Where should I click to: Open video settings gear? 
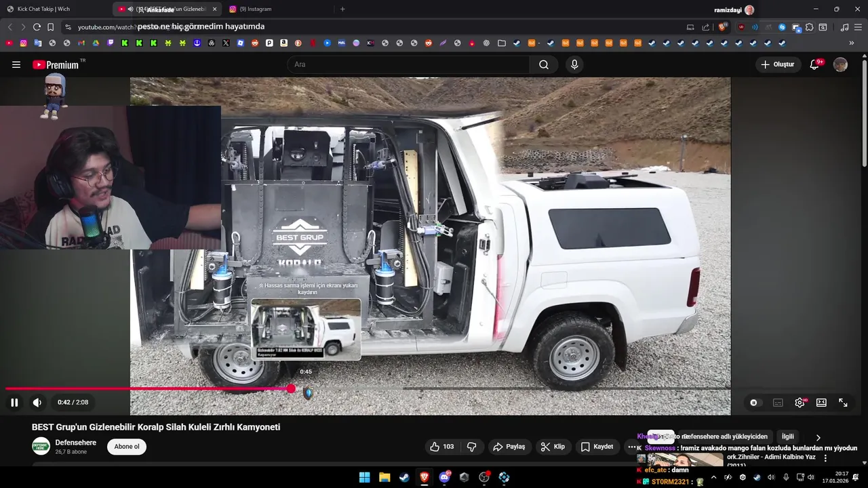coord(800,403)
